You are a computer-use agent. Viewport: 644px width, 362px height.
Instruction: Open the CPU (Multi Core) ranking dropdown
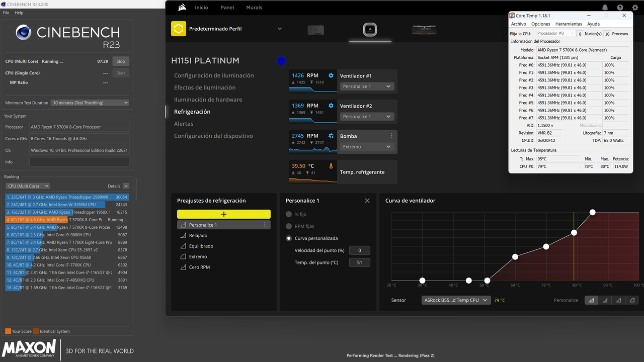click(27, 186)
